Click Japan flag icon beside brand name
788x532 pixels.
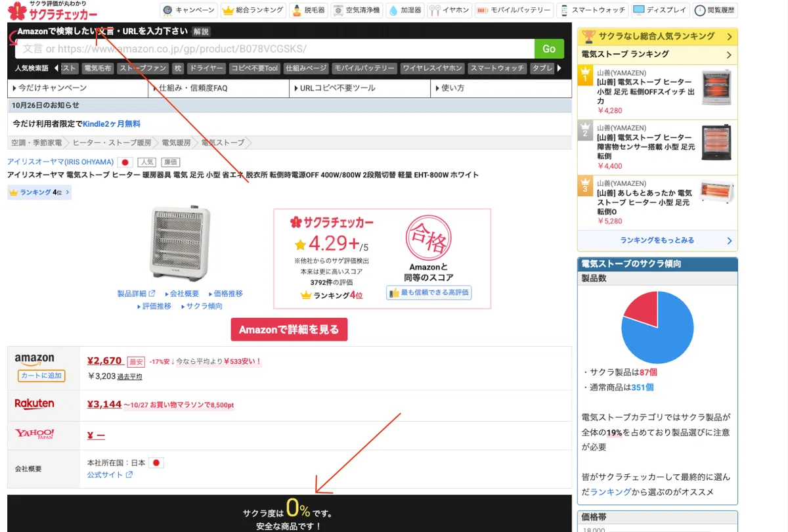click(x=125, y=162)
